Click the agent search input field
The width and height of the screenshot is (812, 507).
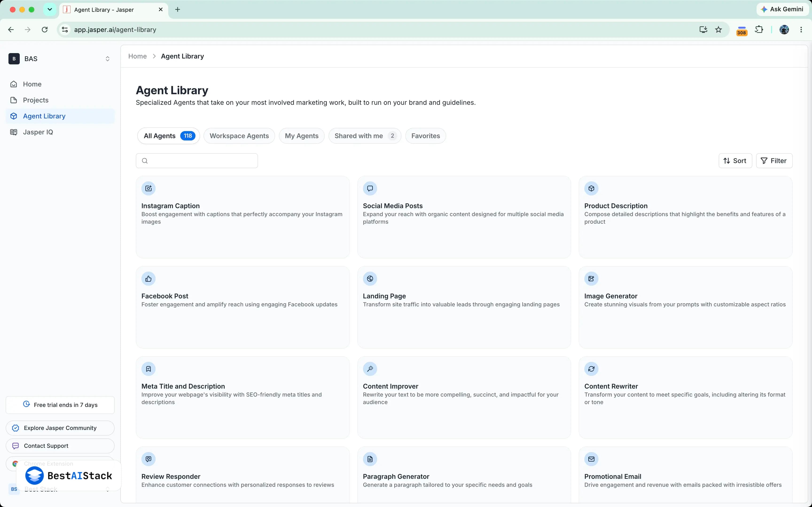pos(197,161)
